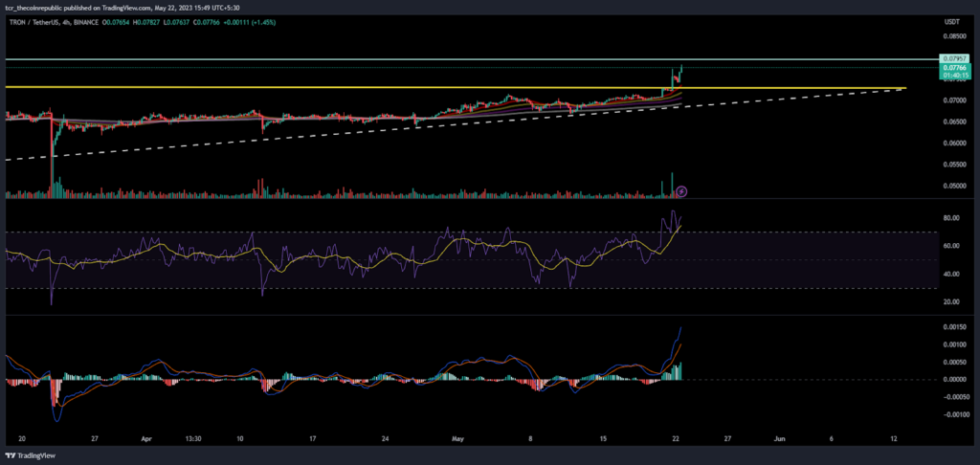Click the 15 date label on time axis
Viewport: 980px width, 465px height.
tap(603, 439)
